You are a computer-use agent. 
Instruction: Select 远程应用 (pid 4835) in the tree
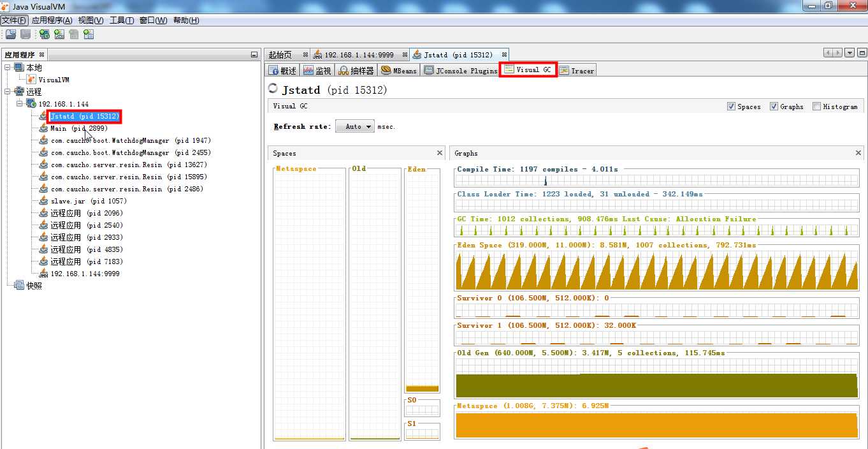[87, 249]
